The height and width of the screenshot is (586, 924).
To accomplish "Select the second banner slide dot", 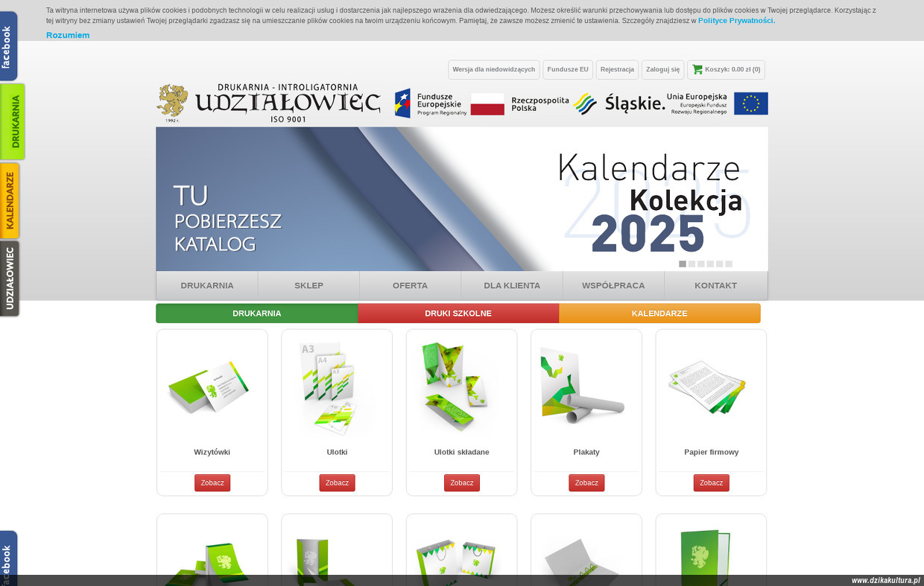I will point(692,264).
